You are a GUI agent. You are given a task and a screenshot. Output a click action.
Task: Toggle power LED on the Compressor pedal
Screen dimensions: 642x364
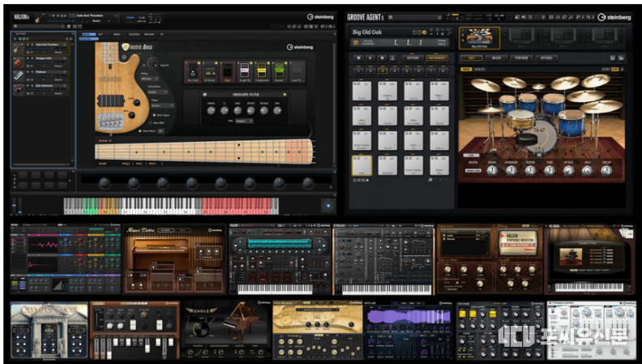click(267, 63)
